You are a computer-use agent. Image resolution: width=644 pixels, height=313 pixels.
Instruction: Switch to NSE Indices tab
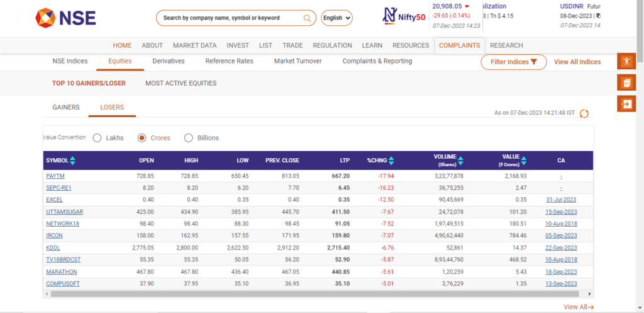click(x=70, y=61)
